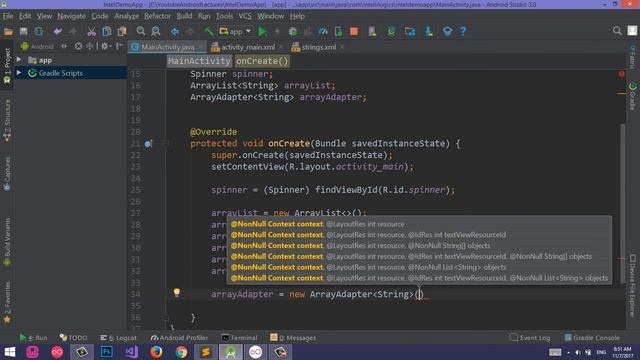Click the blue Back navigation arrow
This screenshot has height=360, width=640.
click(175, 31)
